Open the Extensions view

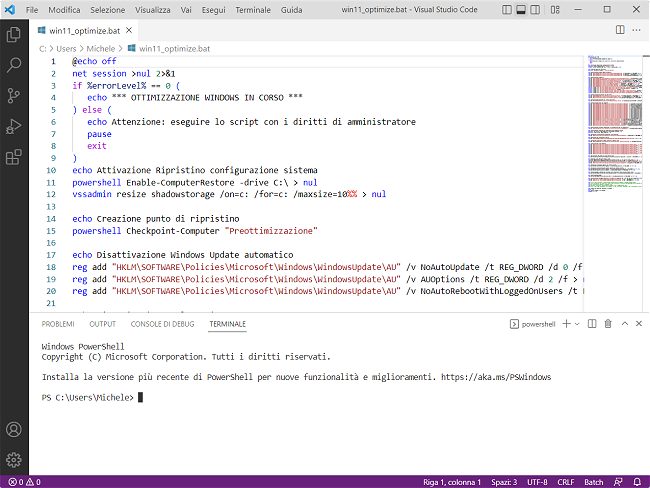[14, 158]
